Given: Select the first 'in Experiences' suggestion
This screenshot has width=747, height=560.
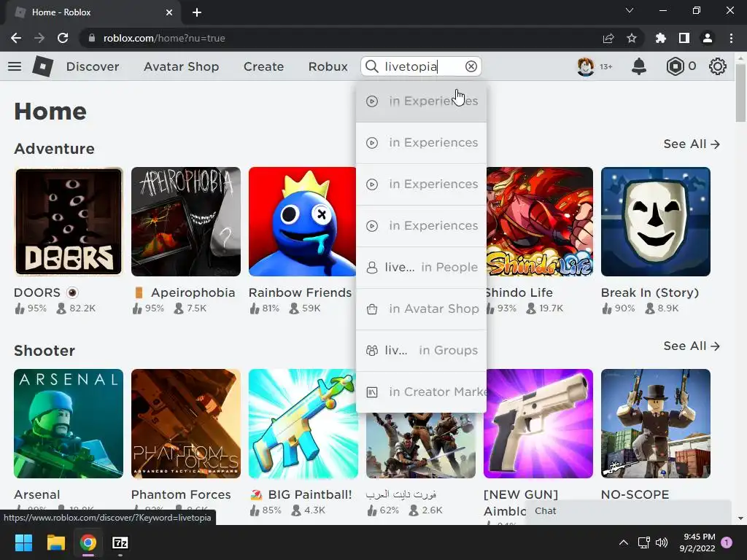Looking at the screenshot, I should (421, 101).
